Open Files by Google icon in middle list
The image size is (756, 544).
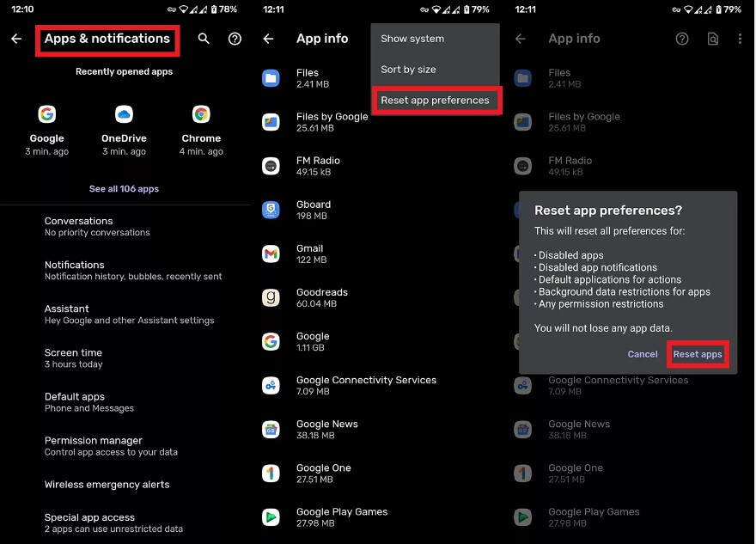coord(271,122)
